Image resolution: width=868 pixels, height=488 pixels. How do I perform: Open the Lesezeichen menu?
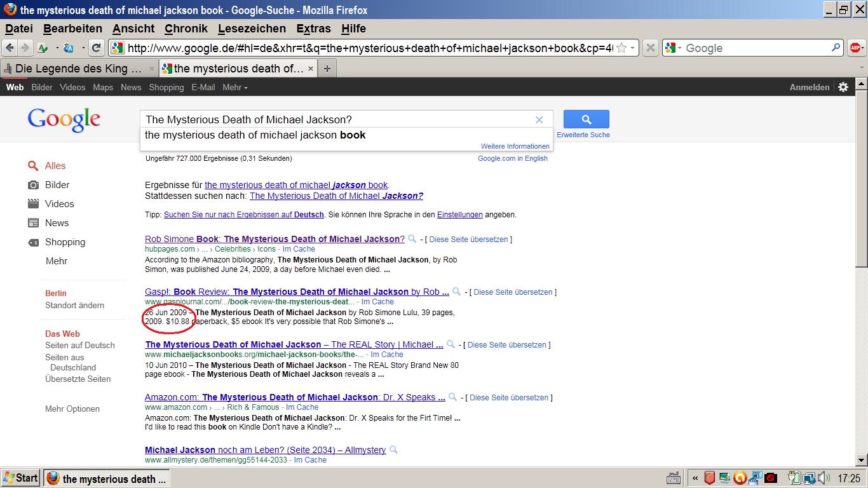(252, 29)
